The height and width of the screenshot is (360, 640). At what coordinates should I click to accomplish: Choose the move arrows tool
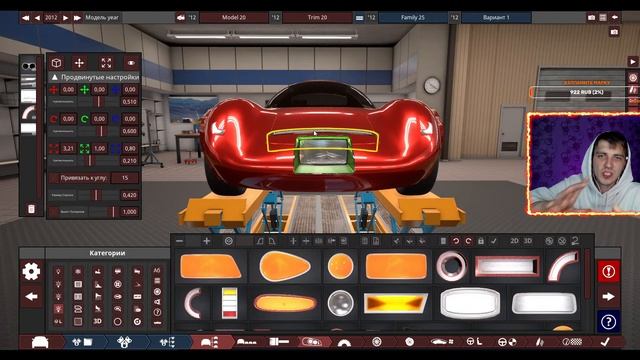click(79, 63)
